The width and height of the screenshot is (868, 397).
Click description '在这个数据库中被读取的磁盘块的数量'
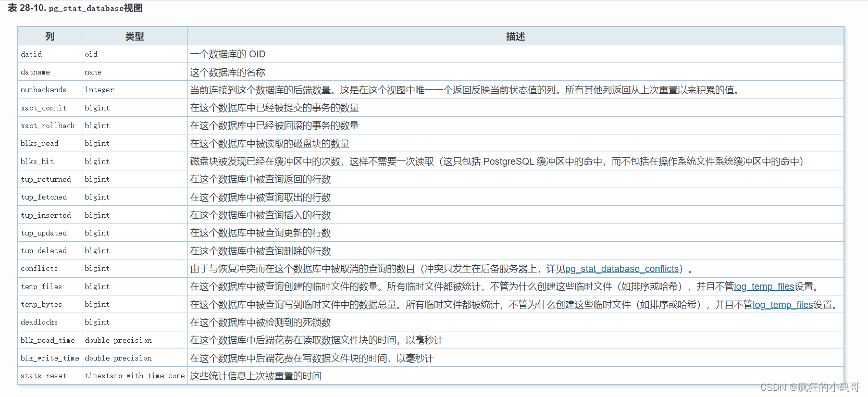tap(270, 144)
